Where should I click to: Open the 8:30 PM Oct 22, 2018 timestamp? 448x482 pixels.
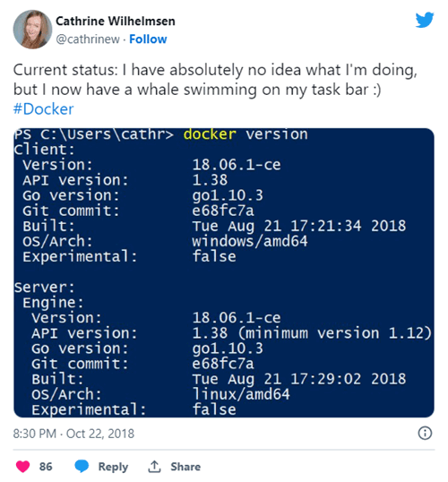pyautogui.click(x=73, y=434)
